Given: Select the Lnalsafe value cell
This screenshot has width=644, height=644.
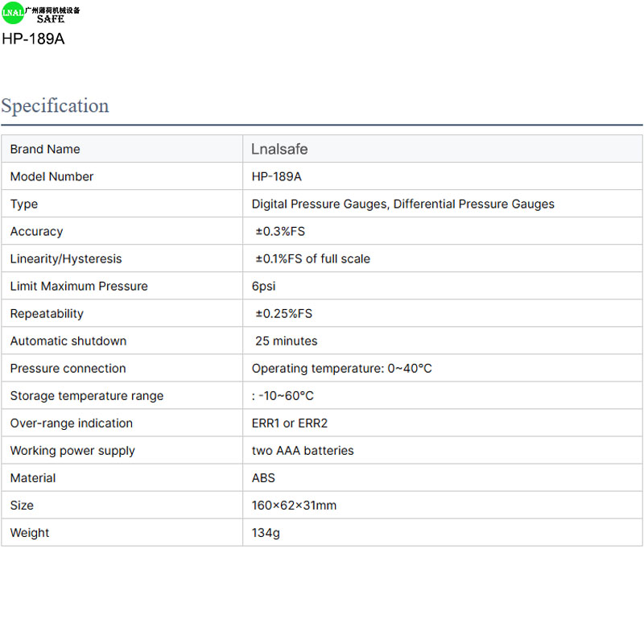Looking at the screenshot, I should 442,149.
